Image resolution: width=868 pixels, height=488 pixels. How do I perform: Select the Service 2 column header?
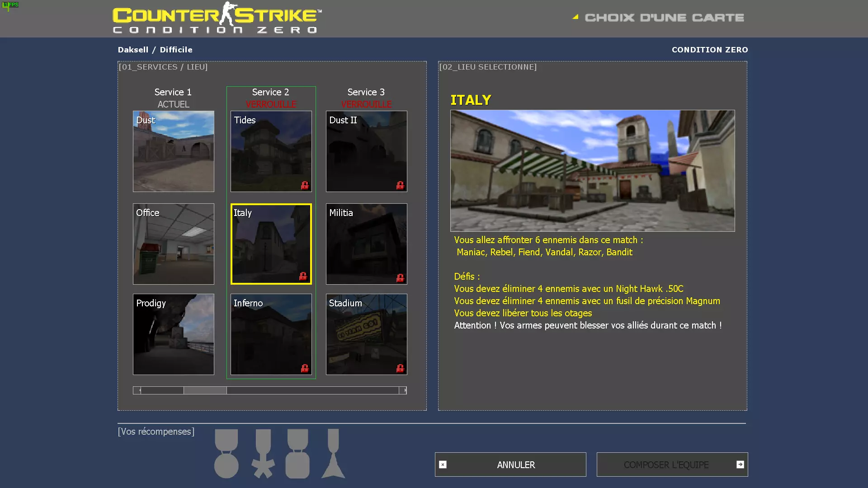[x=270, y=92]
